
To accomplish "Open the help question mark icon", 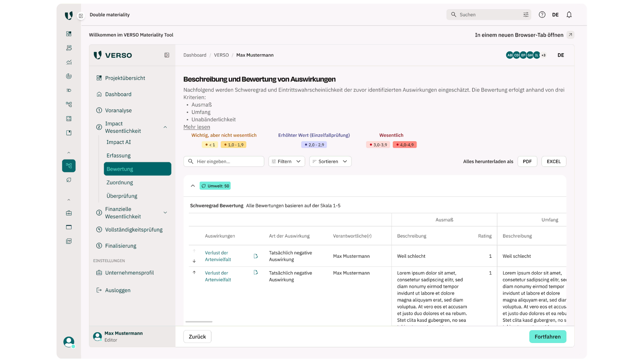I will [x=542, y=15].
